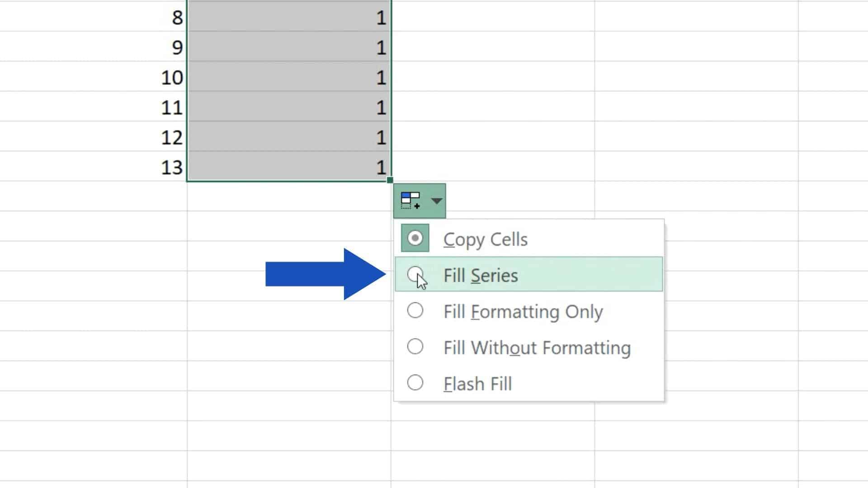Select Flash Fill from the menu
868x488 pixels.
(x=415, y=382)
